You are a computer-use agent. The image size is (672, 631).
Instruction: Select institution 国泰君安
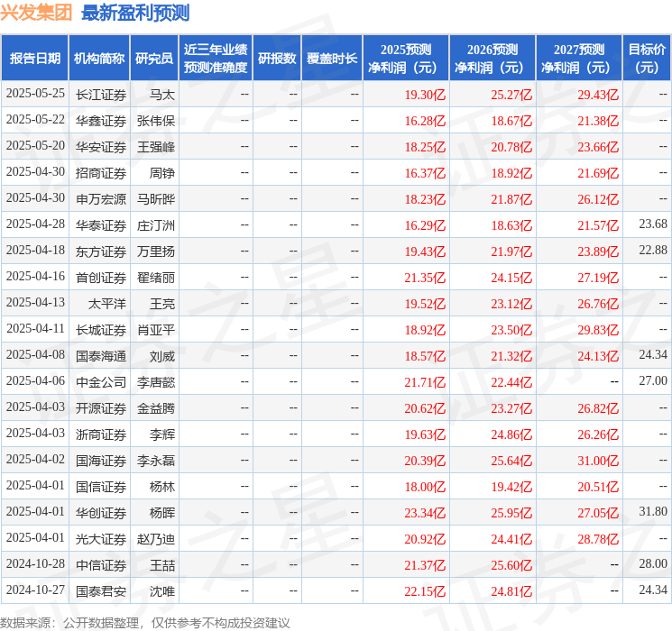coord(101,591)
